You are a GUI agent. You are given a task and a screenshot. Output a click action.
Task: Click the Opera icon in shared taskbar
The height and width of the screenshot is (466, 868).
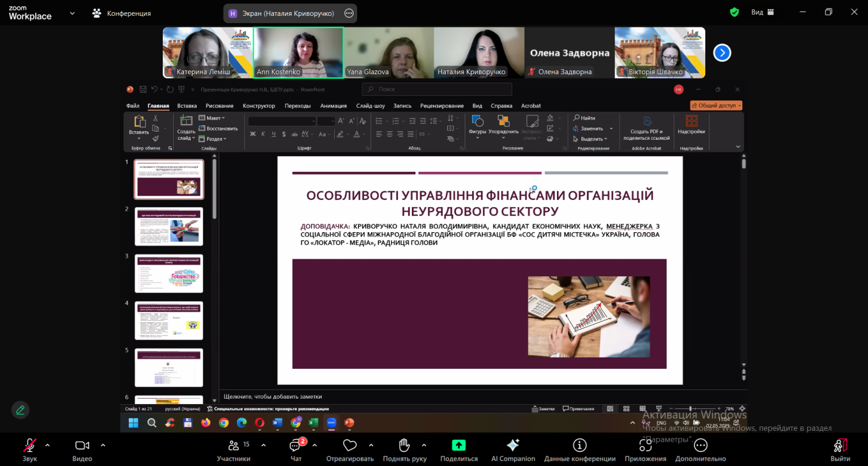tap(259, 422)
